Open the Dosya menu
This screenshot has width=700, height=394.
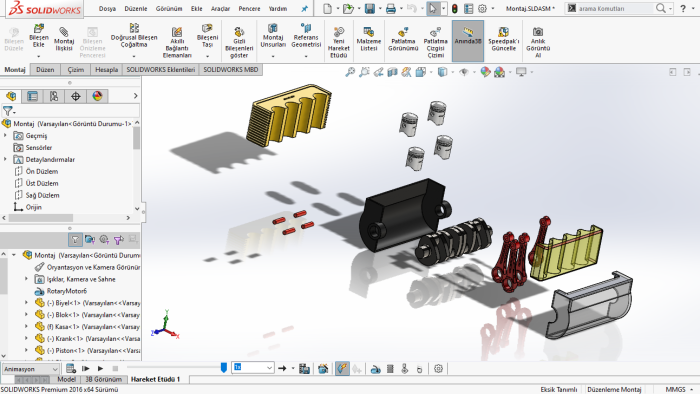tap(107, 8)
